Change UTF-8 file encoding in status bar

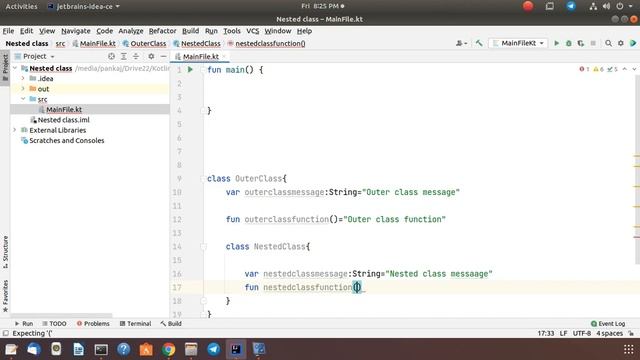tap(582, 333)
